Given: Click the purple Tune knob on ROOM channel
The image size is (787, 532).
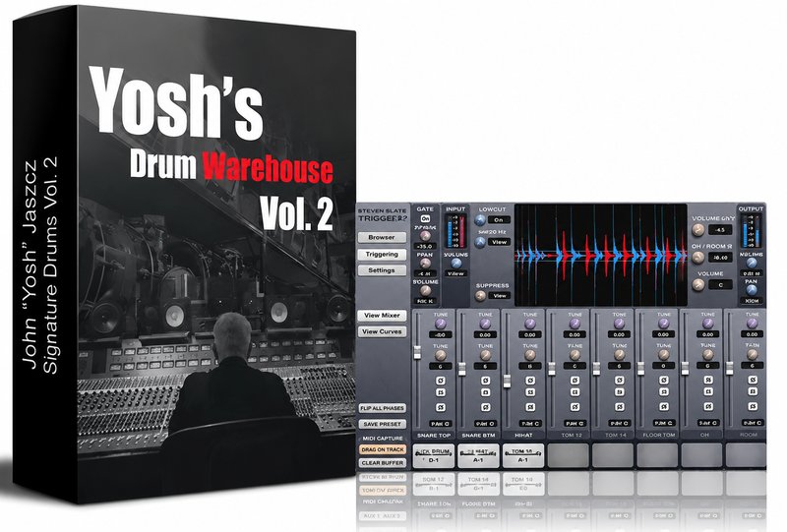Looking at the screenshot, I should (753, 324).
